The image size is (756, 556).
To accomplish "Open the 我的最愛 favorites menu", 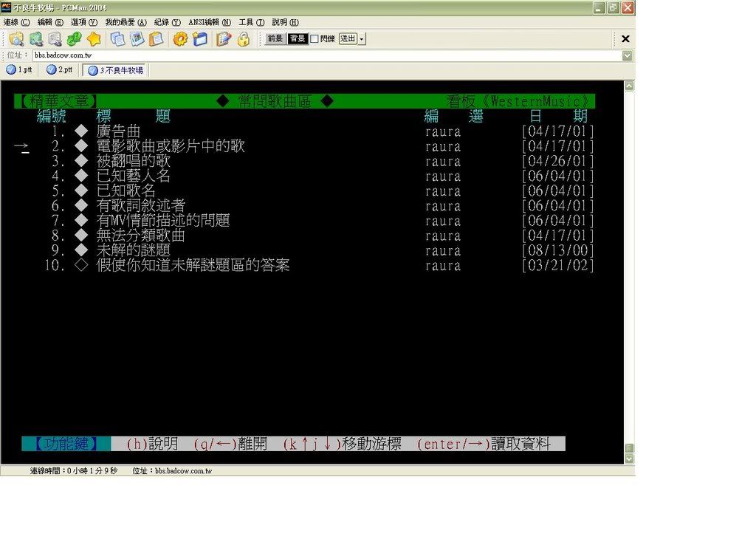I will point(126,22).
